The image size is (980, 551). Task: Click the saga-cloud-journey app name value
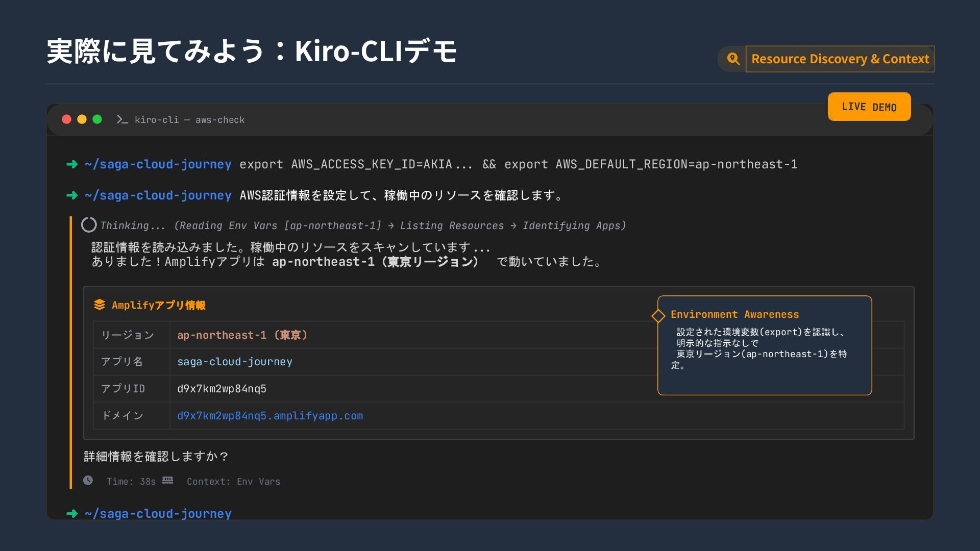pos(235,362)
